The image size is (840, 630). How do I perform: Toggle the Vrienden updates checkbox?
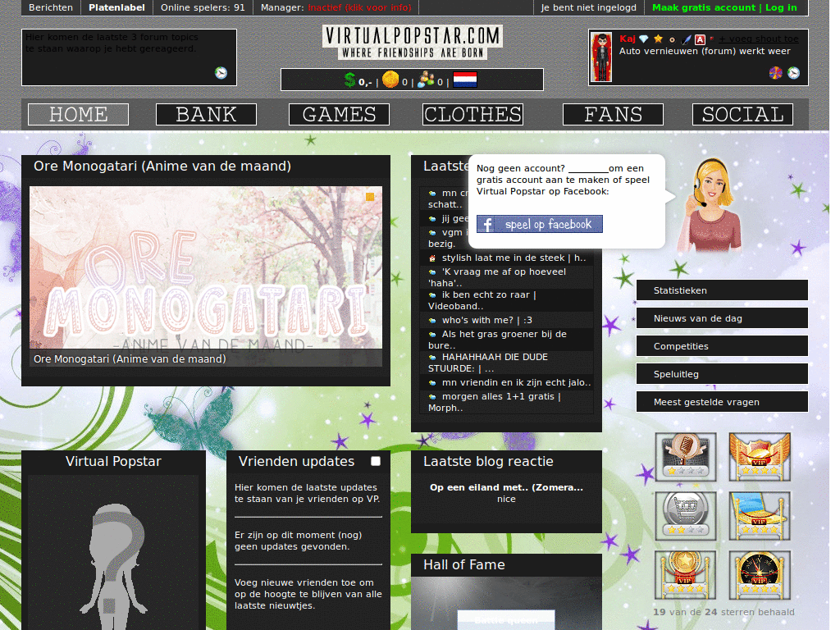click(x=376, y=461)
